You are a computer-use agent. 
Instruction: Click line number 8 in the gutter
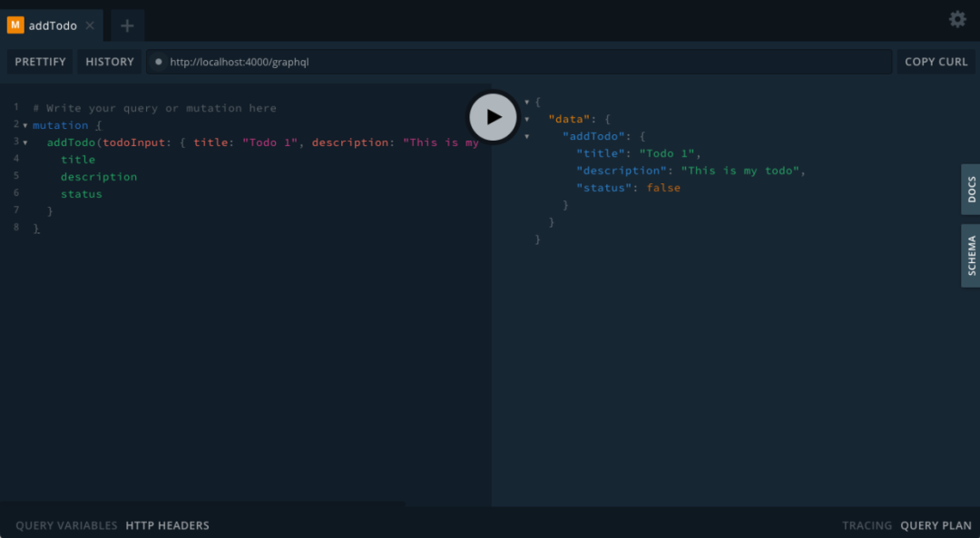16,227
